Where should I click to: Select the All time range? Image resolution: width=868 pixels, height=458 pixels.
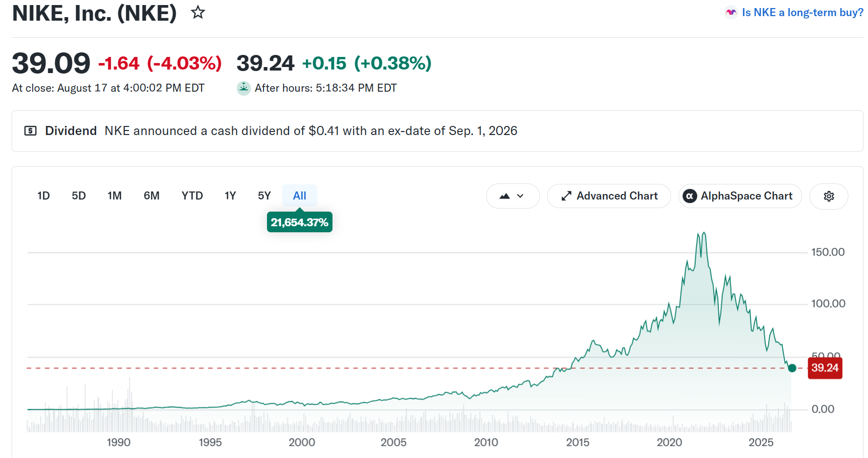(x=300, y=195)
